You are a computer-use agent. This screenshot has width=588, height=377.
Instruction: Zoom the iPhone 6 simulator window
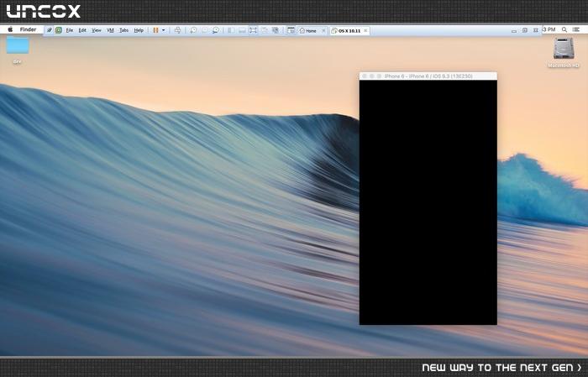point(379,76)
